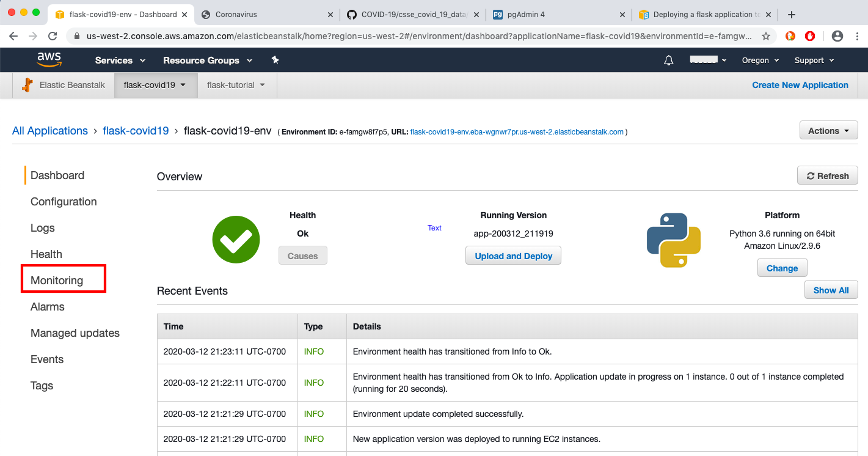Open the Oregon region dropdown

[760, 60]
